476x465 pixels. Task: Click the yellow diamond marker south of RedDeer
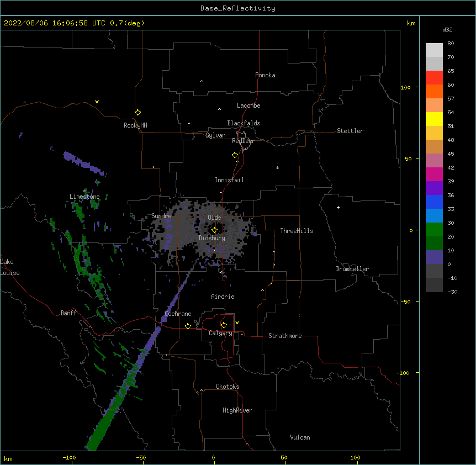235,155
